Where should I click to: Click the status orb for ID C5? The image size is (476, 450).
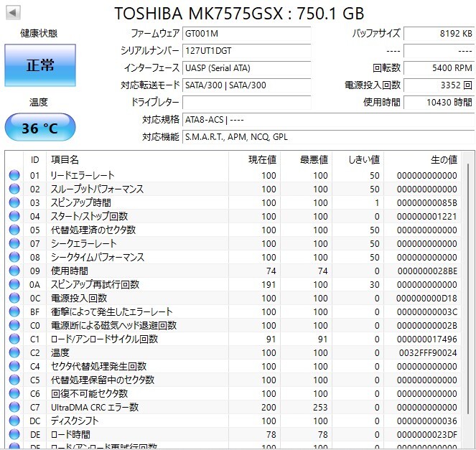14,380
